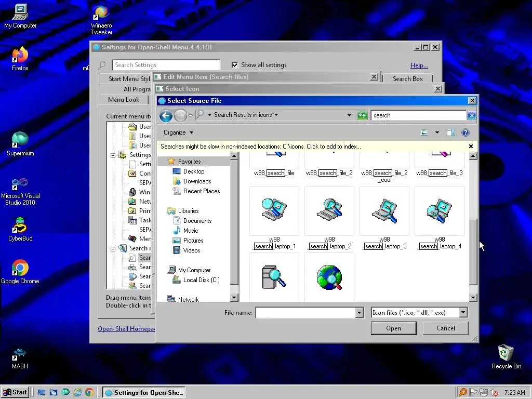Click the file list scroll up arrow
Image resolution: width=532 pixels, height=399 pixels.
tap(473, 156)
